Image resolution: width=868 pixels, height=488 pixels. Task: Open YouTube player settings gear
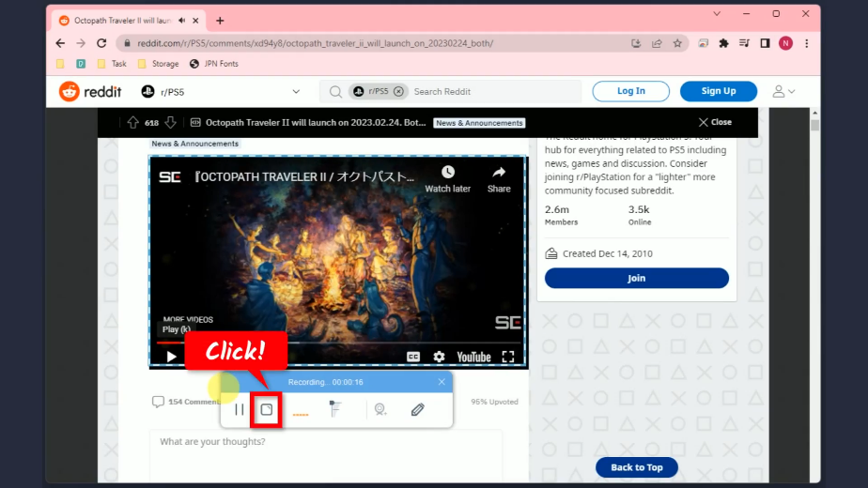click(x=439, y=357)
